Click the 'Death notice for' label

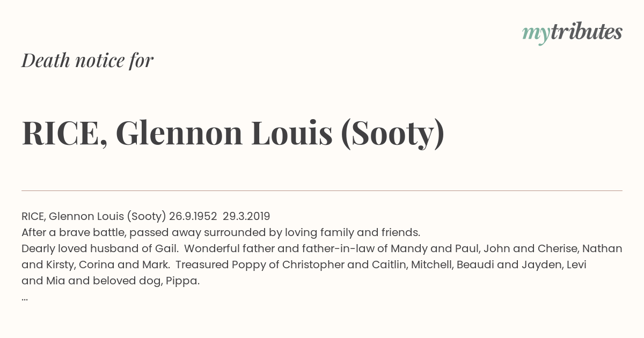coord(87,61)
